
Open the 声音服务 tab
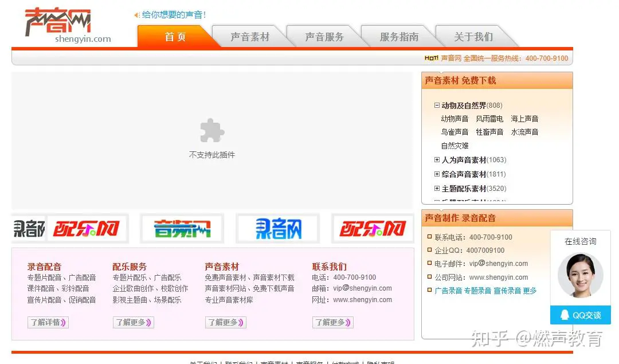[x=324, y=37]
